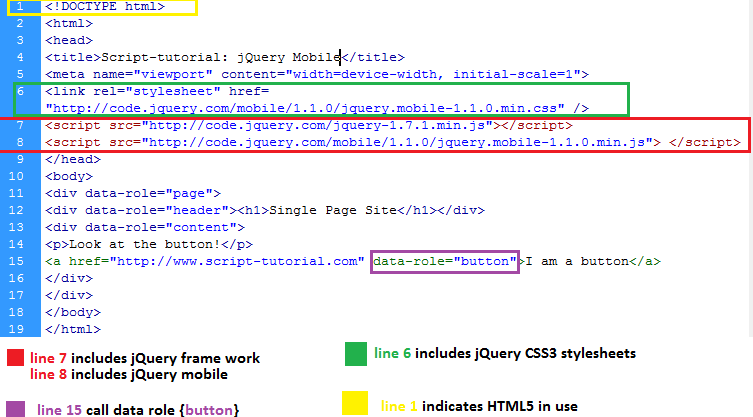Select line number 7 in the gutter
The image size is (753, 417).
click(x=20, y=125)
